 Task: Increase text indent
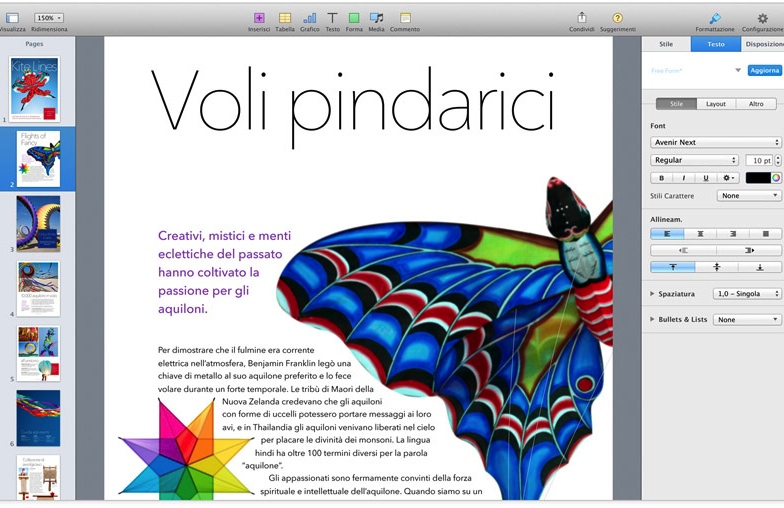tap(748, 250)
